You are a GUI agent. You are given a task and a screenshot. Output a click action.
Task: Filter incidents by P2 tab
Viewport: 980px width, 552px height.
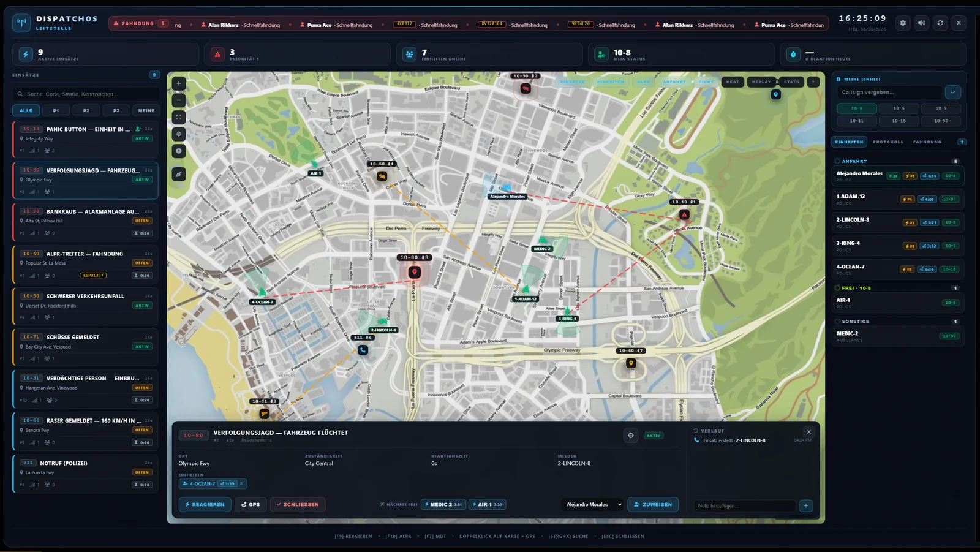pos(86,110)
